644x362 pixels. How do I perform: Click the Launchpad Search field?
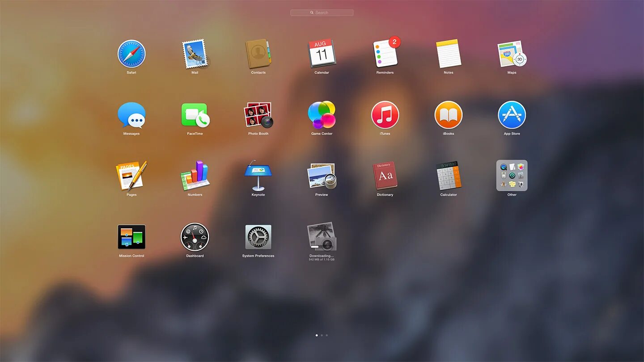[322, 13]
